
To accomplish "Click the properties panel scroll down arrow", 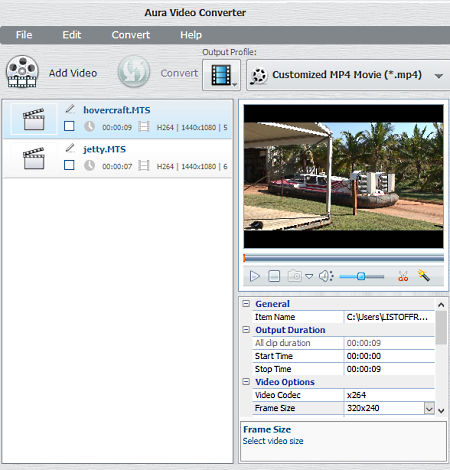I will click(x=441, y=411).
